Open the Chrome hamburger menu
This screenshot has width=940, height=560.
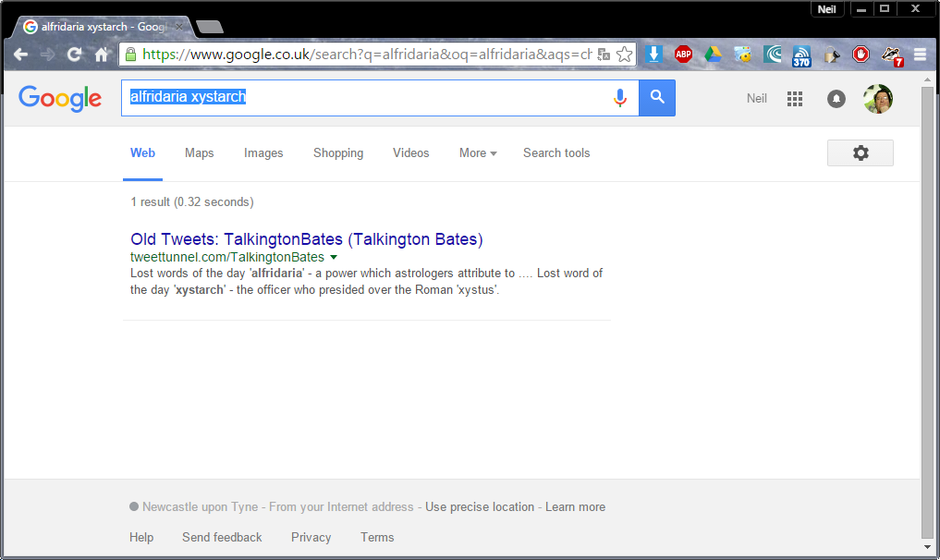(x=920, y=55)
